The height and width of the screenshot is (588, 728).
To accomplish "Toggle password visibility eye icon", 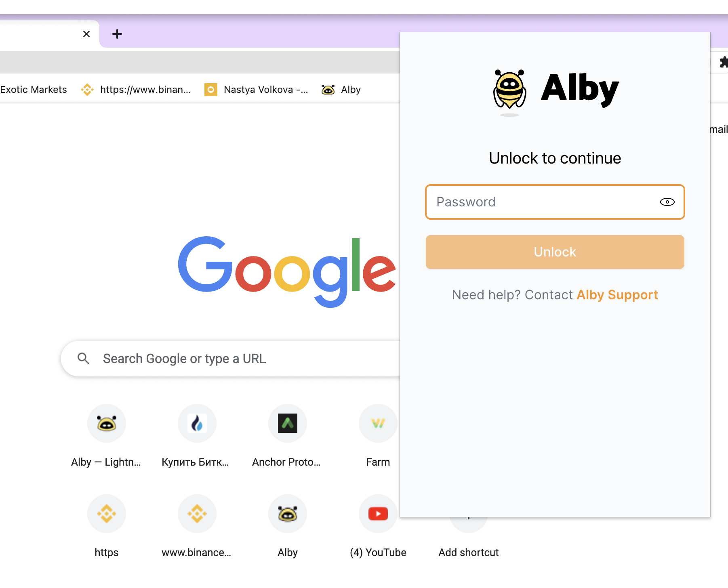I will point(667,202).
